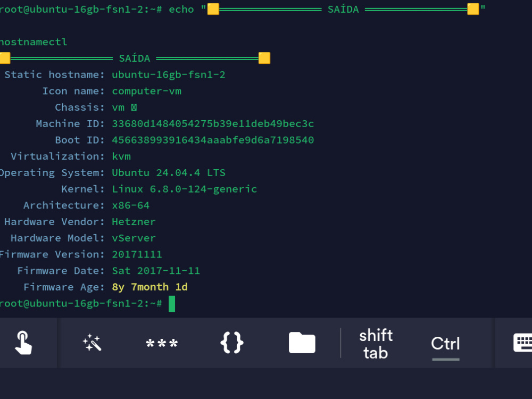Click the Operating System label
The width and height of the screenshot is (532, 399).
(52, 173)
